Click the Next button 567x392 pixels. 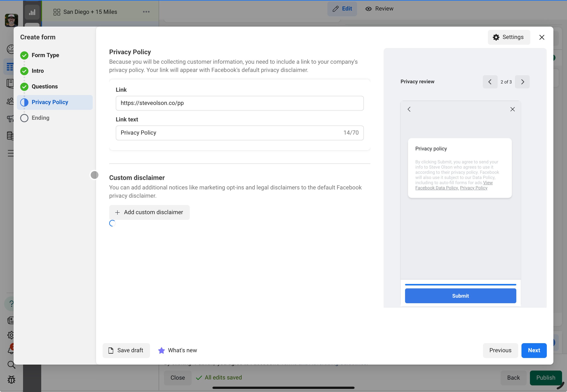534,350
